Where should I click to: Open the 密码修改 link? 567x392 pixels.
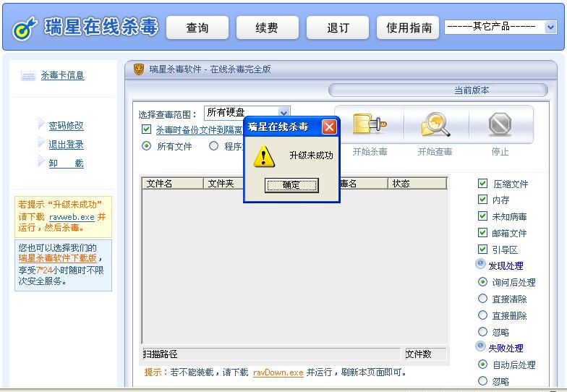67,126
